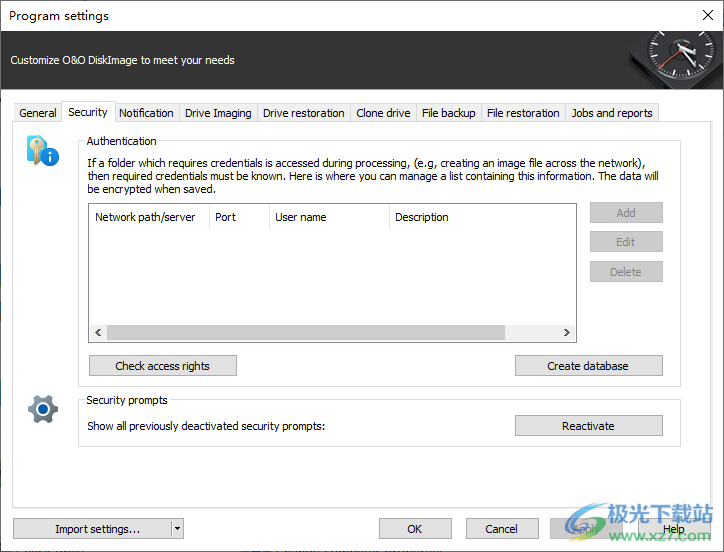Click the User name column header
The width and height of the screenshot is (724, 552).
pos(329,217)
